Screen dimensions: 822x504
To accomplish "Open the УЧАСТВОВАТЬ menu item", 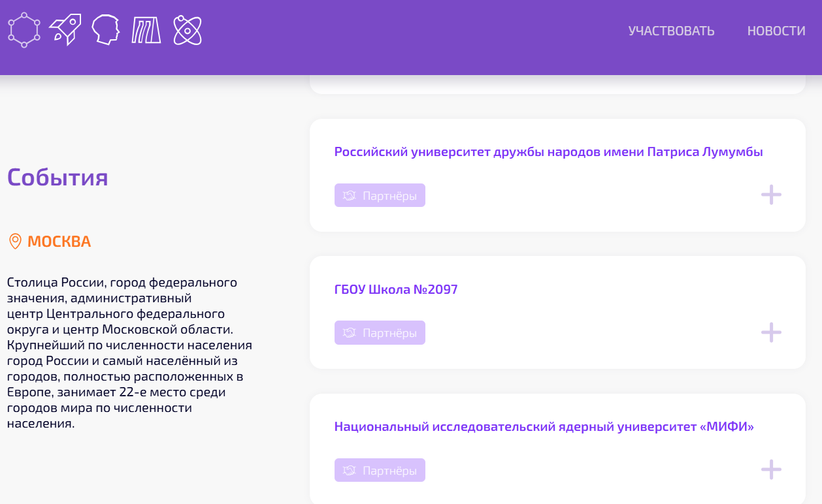I will pyautogui.click(x=671, y=31).
